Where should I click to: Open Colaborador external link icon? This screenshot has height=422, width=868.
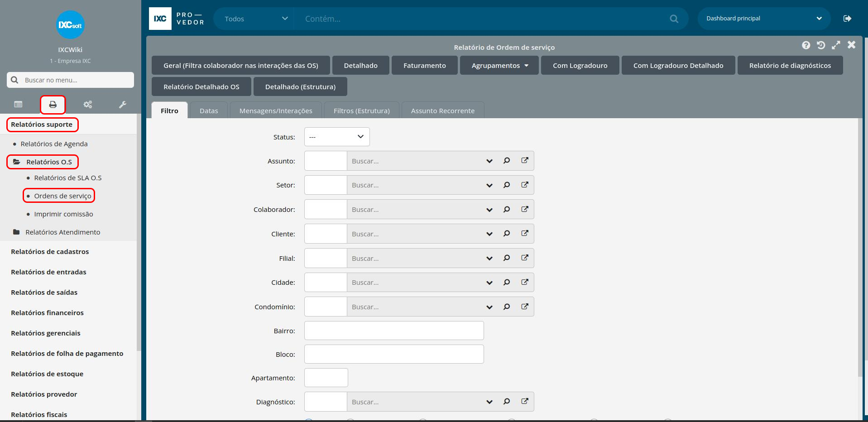tap(525, 209)
